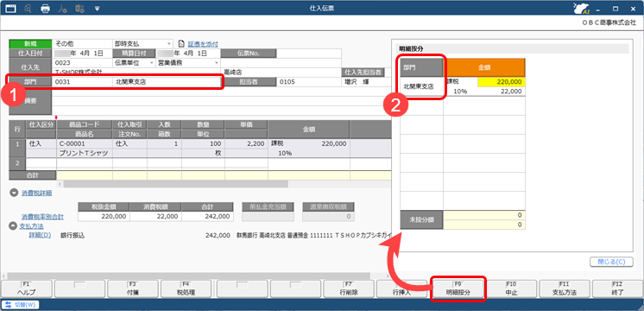The image size is (644, 311).
Task: Click the F4 税処理 button
Action: (x=186, y=289)
